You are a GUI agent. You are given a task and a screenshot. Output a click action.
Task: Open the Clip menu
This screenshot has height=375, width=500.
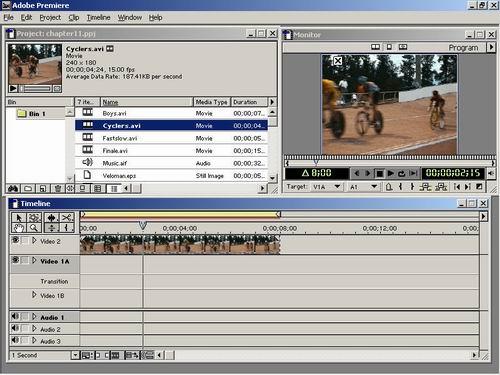[x=74, y=18]
